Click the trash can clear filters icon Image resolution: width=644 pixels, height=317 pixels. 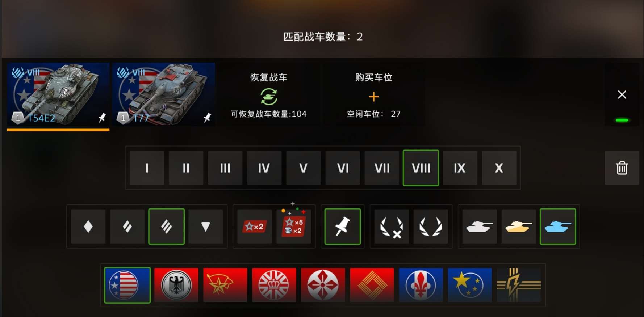coord(622,168)
